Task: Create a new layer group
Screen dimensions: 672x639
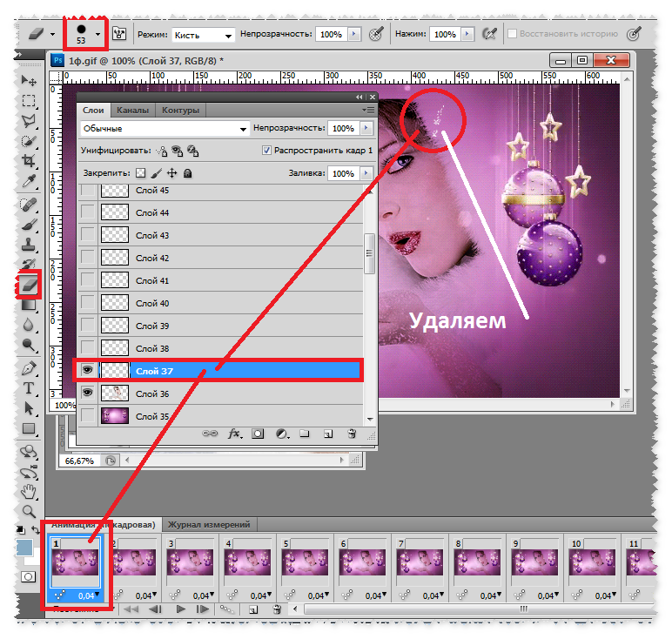Action: coord(305,434)
